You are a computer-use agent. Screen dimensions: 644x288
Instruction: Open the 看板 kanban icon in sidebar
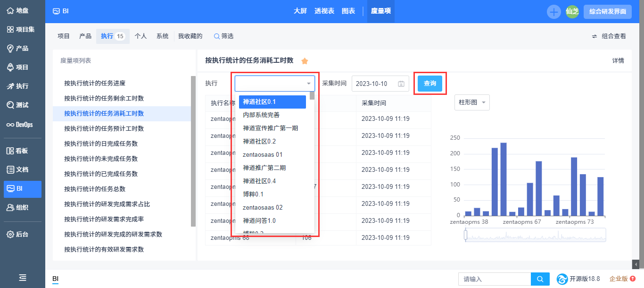pyautogui.click(x=10, y=151)
